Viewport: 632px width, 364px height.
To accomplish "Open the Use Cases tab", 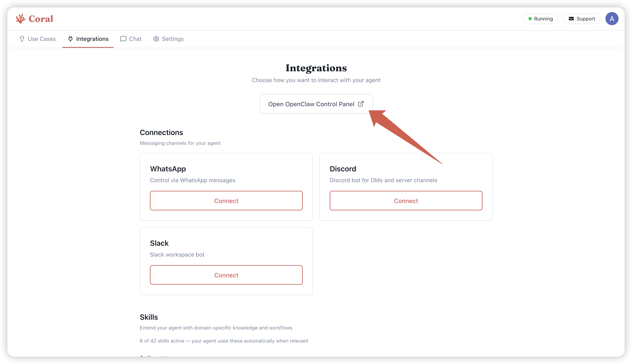I will pyautogui.click(x=42, y=39).
